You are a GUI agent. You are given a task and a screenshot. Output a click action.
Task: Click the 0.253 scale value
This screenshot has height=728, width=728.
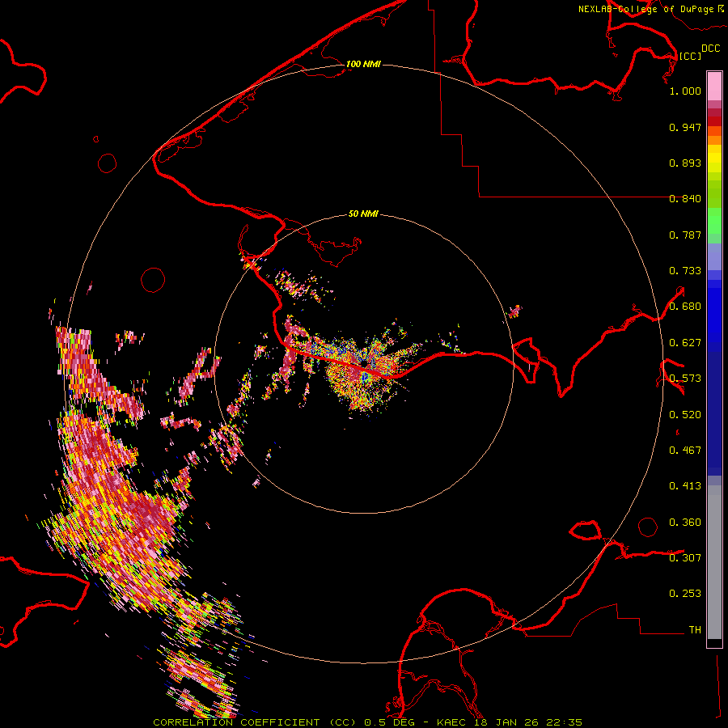click(x=685, y=594)
